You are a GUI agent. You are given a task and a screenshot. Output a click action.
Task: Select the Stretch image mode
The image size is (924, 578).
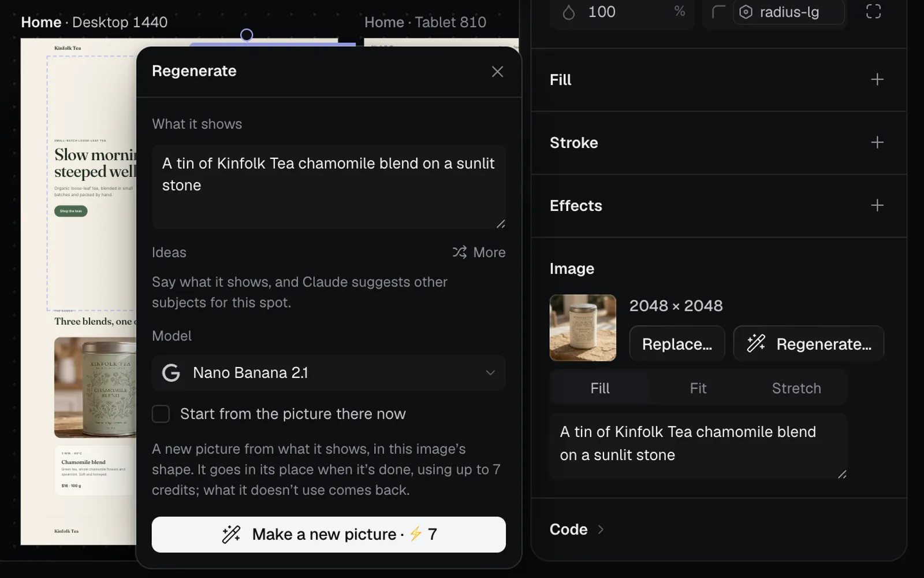point(796,388)
